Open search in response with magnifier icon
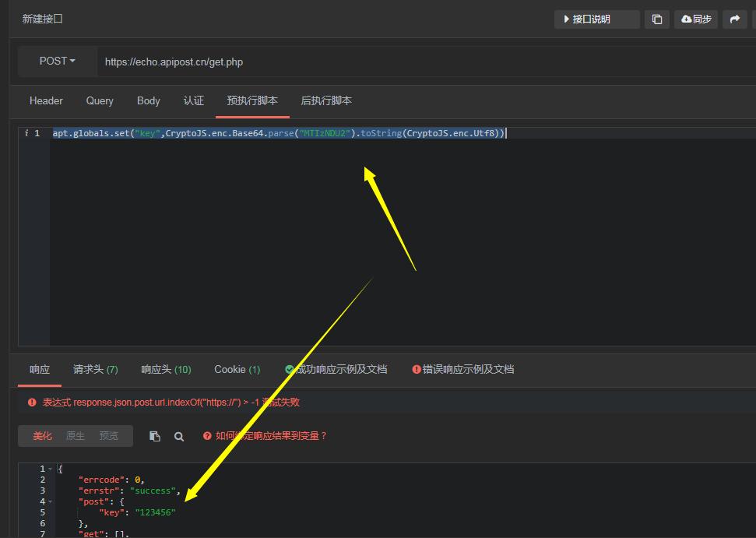Viewport: 756px width, 538px height. [x=179, y=437]
